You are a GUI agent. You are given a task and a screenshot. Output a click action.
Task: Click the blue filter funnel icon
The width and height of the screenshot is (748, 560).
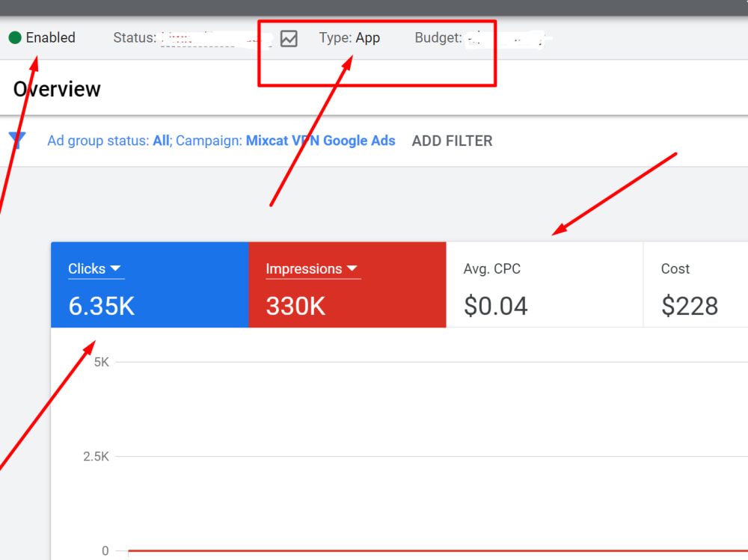click(17, 141)
